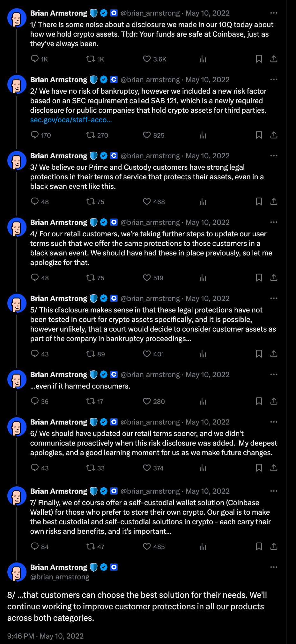Image resolution: width=296 pixels, height=644 pixels.
Task: Open Brian Armstrong's avatar on the 1/ tweet
Action: coord(17,18)
